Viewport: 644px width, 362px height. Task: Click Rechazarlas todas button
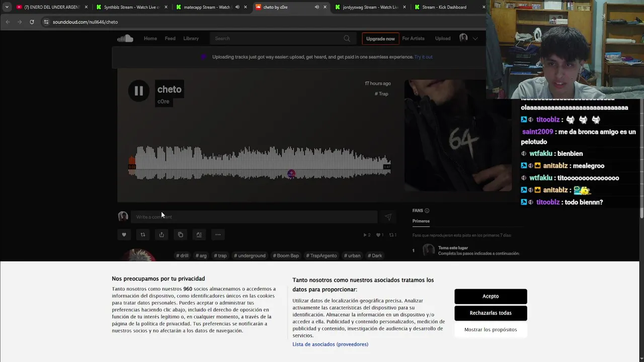click(x=491, y=313)
